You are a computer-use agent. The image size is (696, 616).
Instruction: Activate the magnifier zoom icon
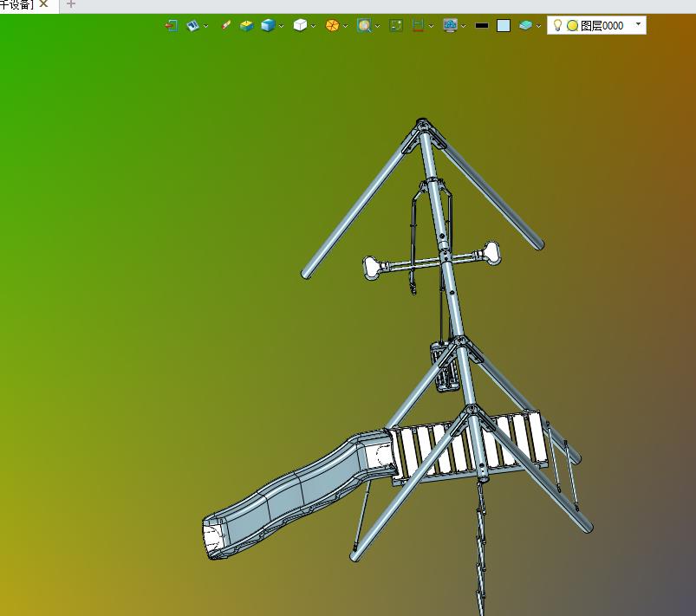click(364, 25)
